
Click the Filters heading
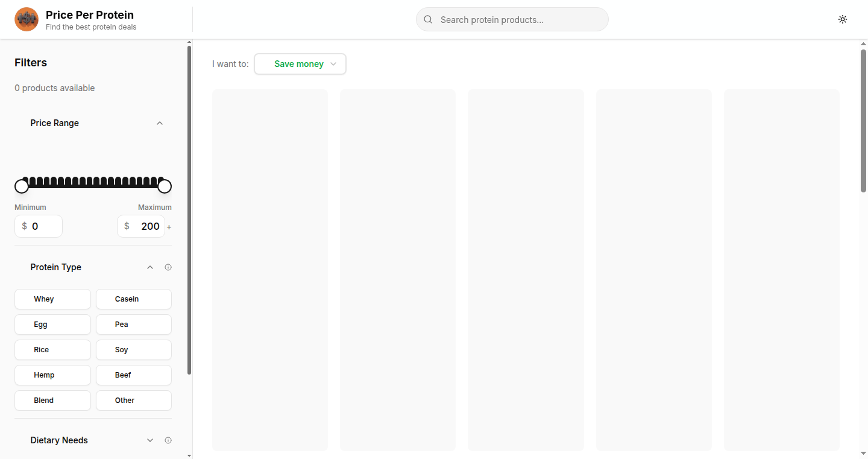click(x=31, y=63)
